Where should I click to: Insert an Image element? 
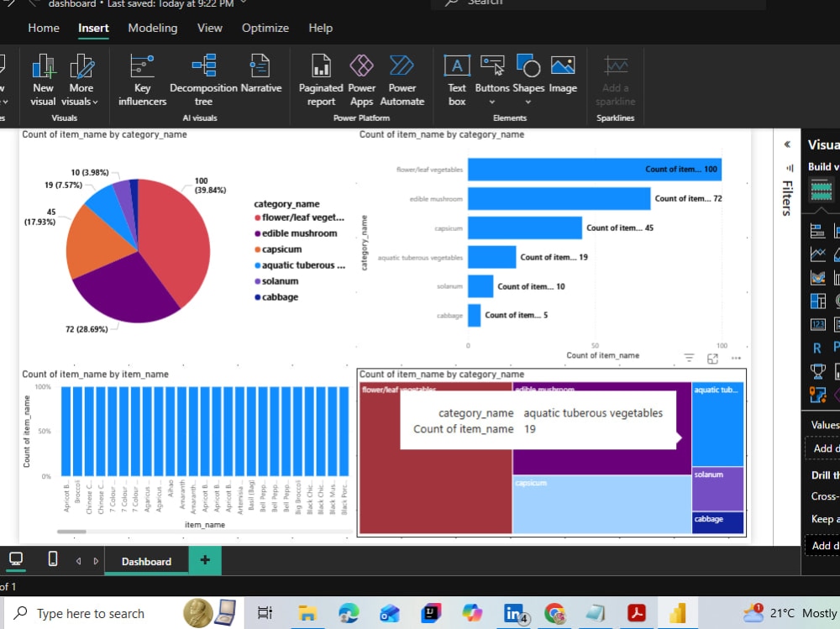(563, 74)
